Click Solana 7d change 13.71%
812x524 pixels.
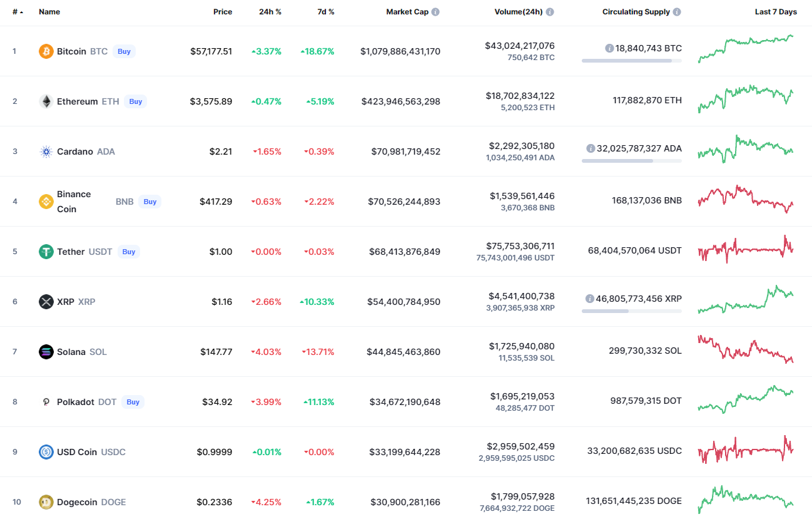point(318,352)
